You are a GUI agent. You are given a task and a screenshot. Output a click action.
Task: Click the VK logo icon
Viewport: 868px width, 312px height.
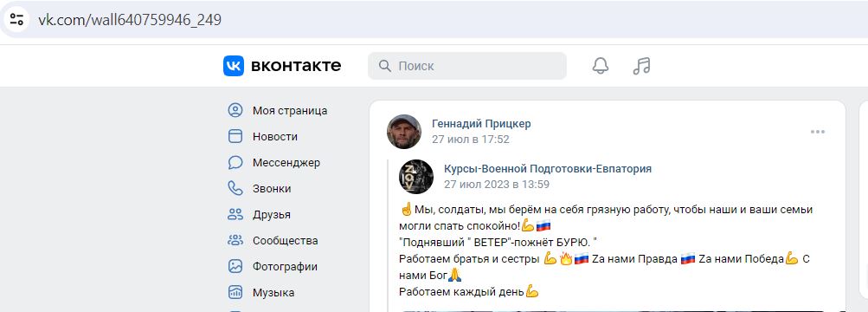coord(233,66)
